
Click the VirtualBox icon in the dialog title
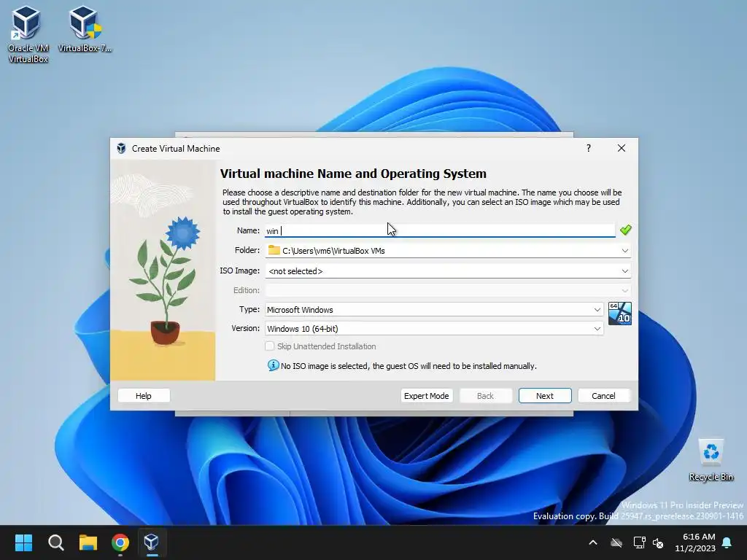pos(122,148)
